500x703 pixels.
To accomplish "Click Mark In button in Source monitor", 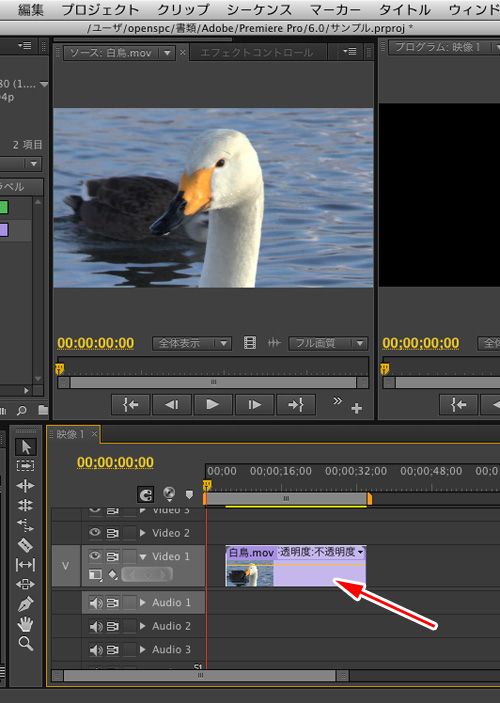I will pyautogui.click(x=130, y=405).
